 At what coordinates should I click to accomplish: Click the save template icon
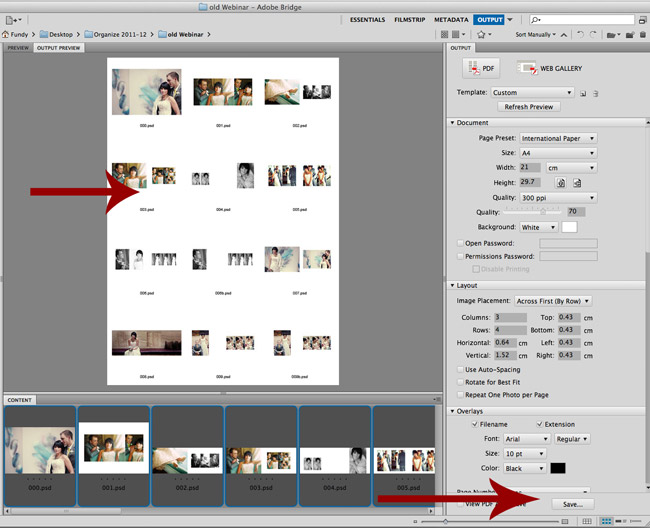583,94
